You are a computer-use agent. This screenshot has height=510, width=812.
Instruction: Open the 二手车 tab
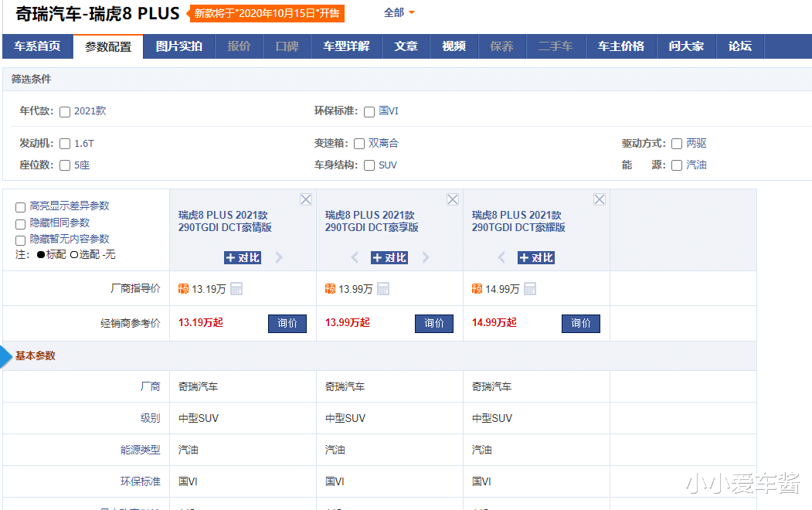(x=555, y=46)
